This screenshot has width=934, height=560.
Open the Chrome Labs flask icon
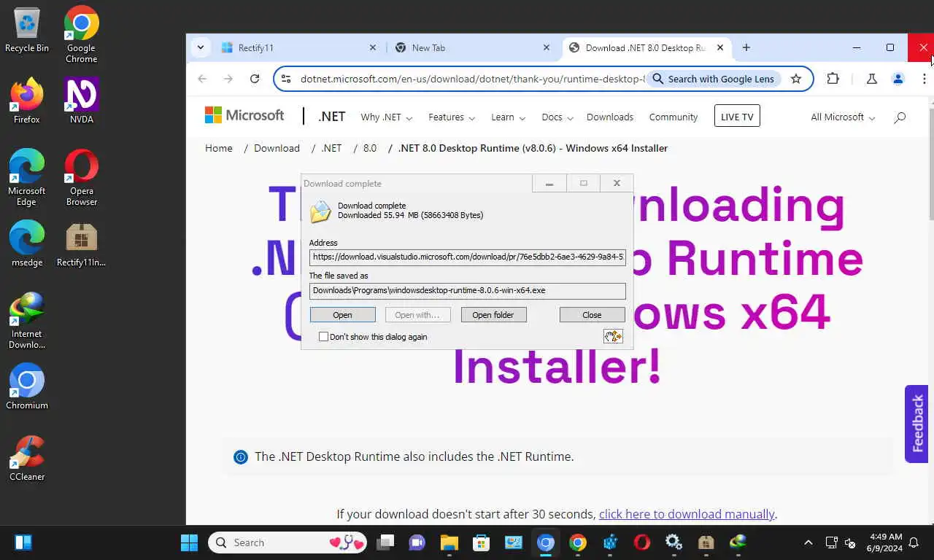point(871,79)
